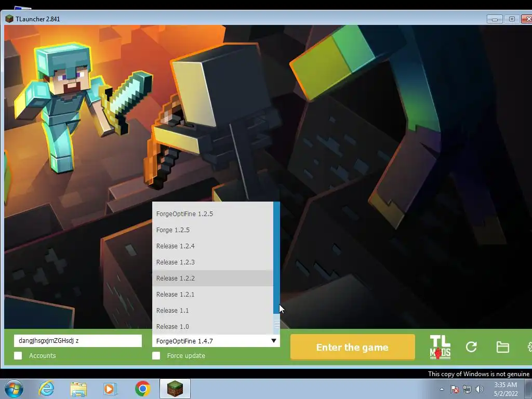Choose Forge 1.2.5 version
Viewport: 532px width, 399px height.
click(212, 230)
